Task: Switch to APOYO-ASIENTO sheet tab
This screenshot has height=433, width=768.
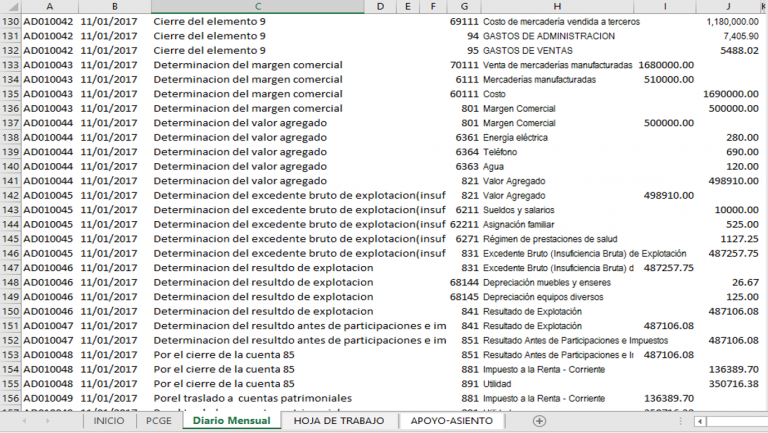Action: coord(452,421)
